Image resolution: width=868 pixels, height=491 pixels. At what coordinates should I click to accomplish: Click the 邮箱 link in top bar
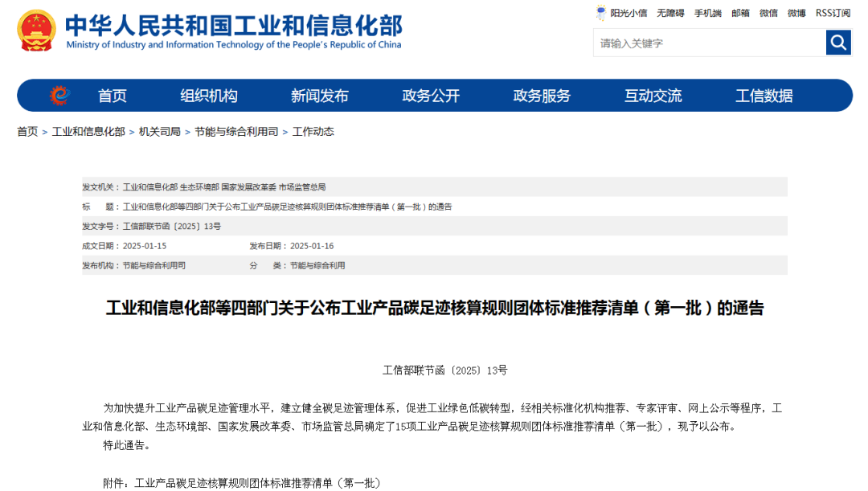[740, 13]
